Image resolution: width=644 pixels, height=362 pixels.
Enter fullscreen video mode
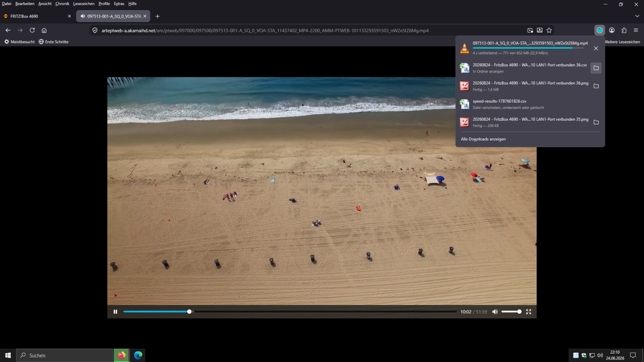point(529,312)
